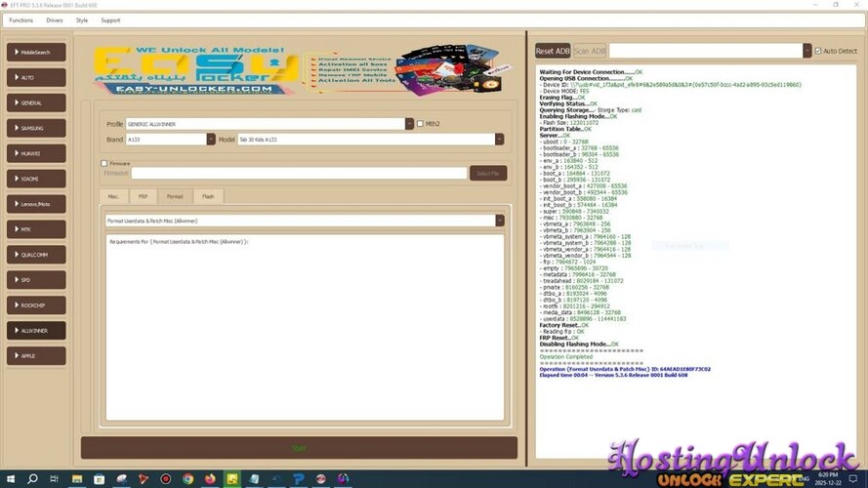This screenshot has height=488, width=868.
Task: Open the Windows notification center icon
Action: pos(853,479)
